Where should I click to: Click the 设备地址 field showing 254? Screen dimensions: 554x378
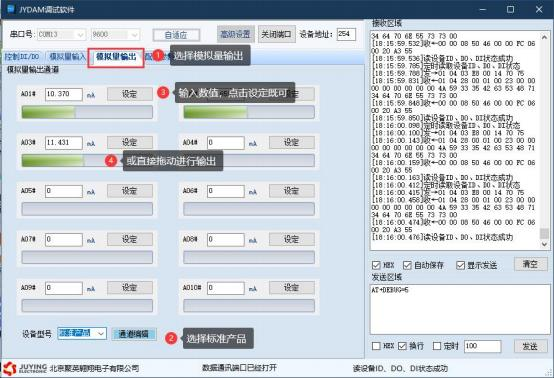346,34
